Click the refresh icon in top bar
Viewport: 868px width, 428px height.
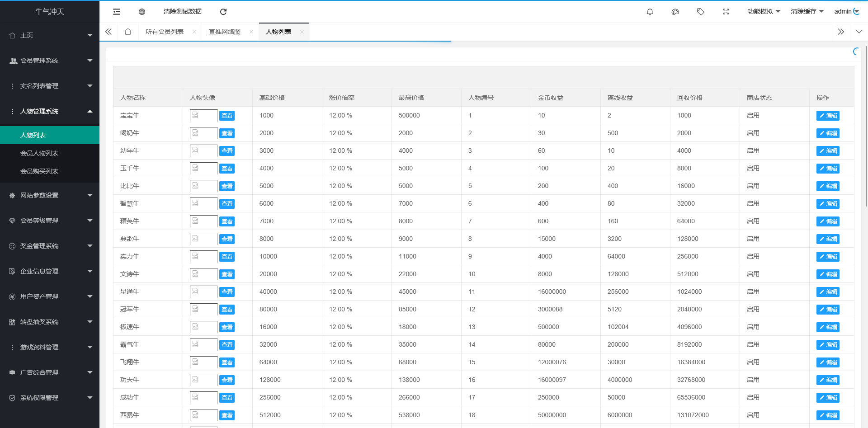tap(223, 12)
